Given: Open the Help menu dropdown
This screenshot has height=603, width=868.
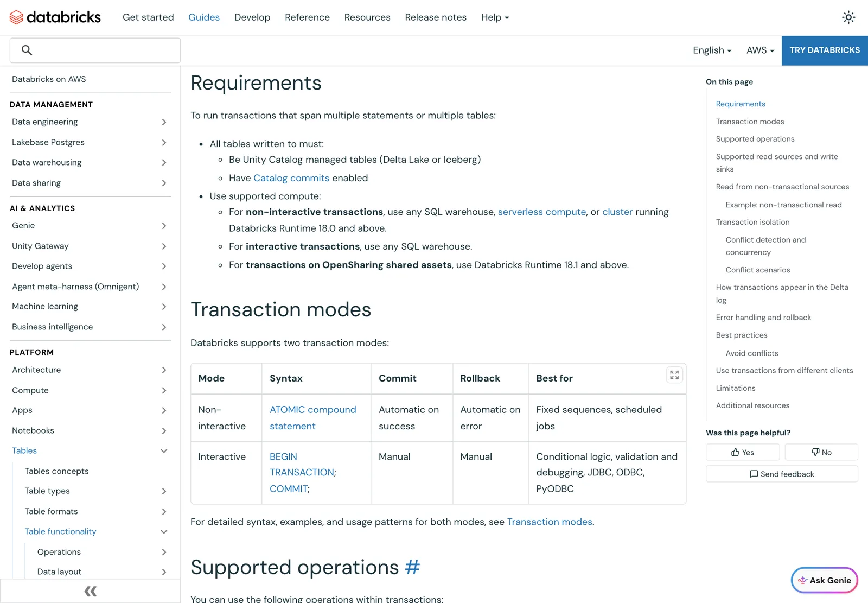Looking at the screenshot, I should 495,17.
